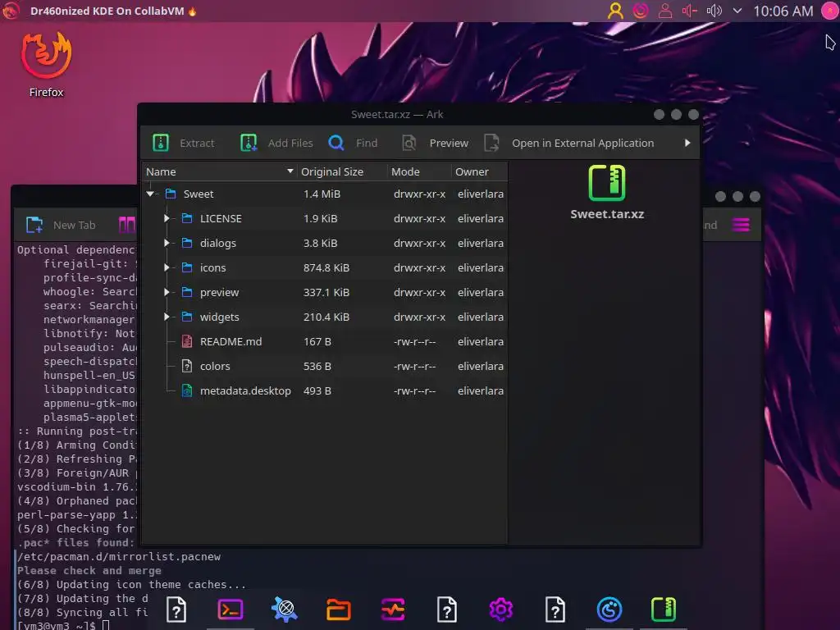Open the purple settings gear in dock

coord(501,609)
